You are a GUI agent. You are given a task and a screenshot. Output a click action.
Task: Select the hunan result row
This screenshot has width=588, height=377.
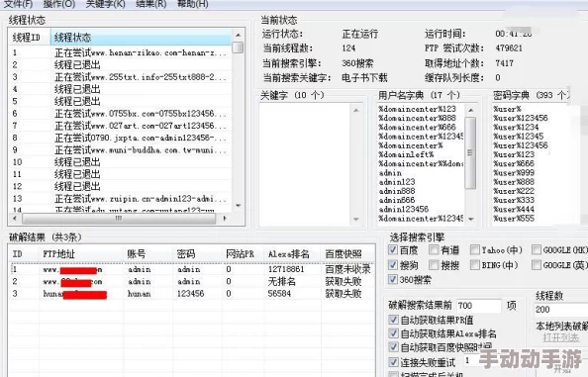(x=191, y=294)
